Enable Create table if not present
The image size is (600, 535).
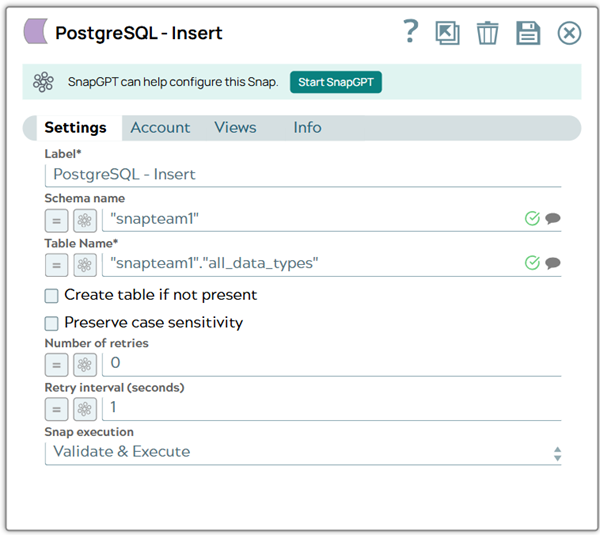coord(51,296)
